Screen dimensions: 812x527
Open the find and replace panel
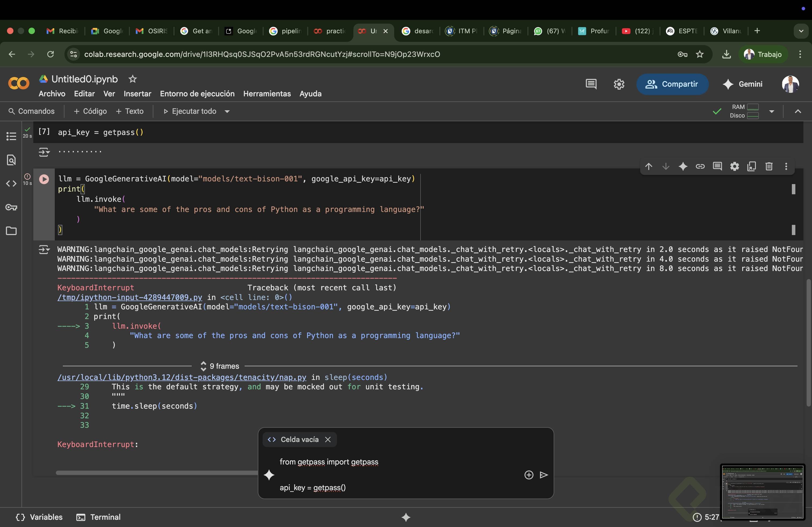pos(11,160)
